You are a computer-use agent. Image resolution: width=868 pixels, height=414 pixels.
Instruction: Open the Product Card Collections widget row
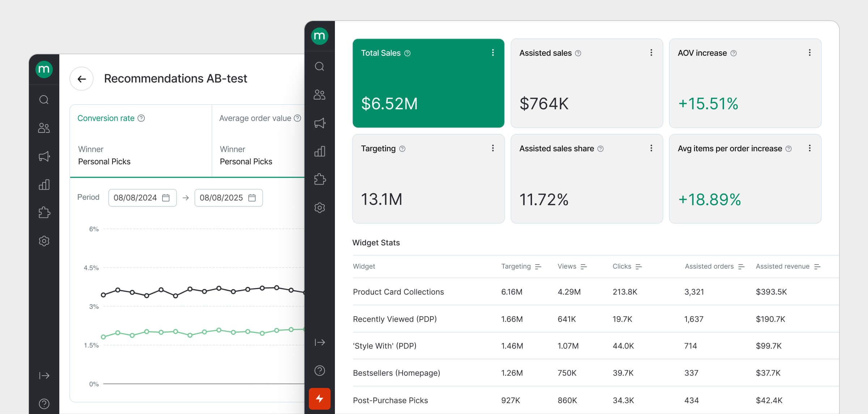pos(398,292)
